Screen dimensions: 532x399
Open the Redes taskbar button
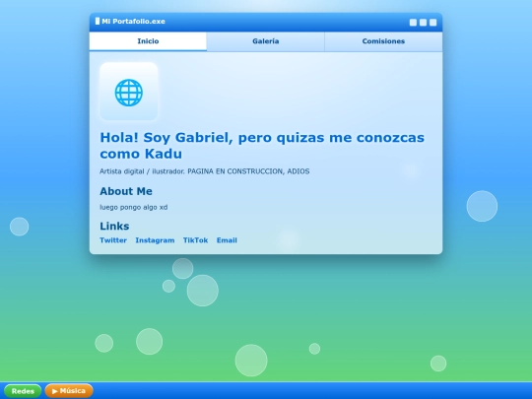[x=23, y=391]
